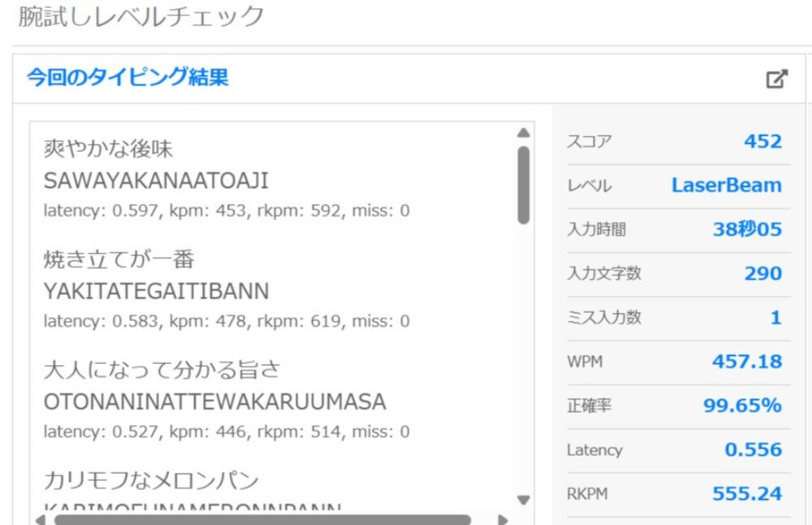This screenshot has height=525, width=812.
Task: Click the phrase 大人になって分かる旨さ
Action: (x=162, y=370)
